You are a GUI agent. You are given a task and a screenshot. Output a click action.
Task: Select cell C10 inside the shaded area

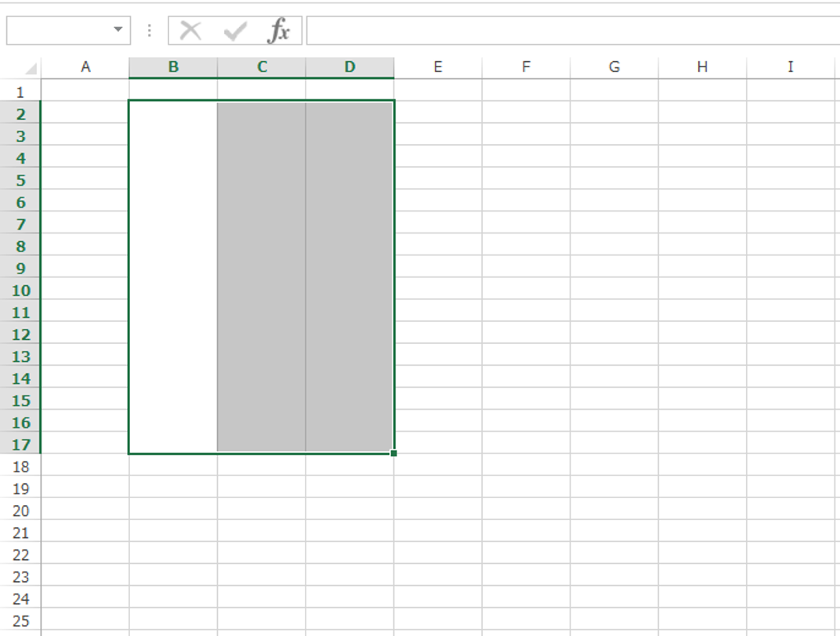(262, 291)
